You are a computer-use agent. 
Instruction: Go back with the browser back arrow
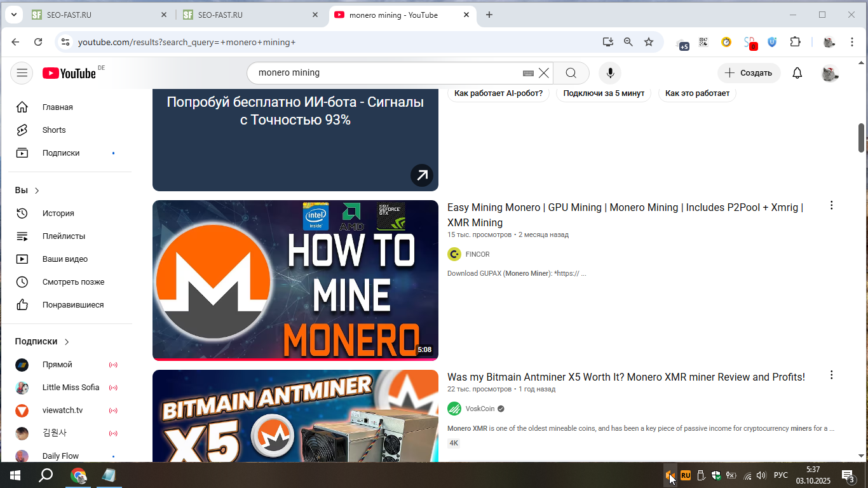pyautogui.click(x=15, y=42)
